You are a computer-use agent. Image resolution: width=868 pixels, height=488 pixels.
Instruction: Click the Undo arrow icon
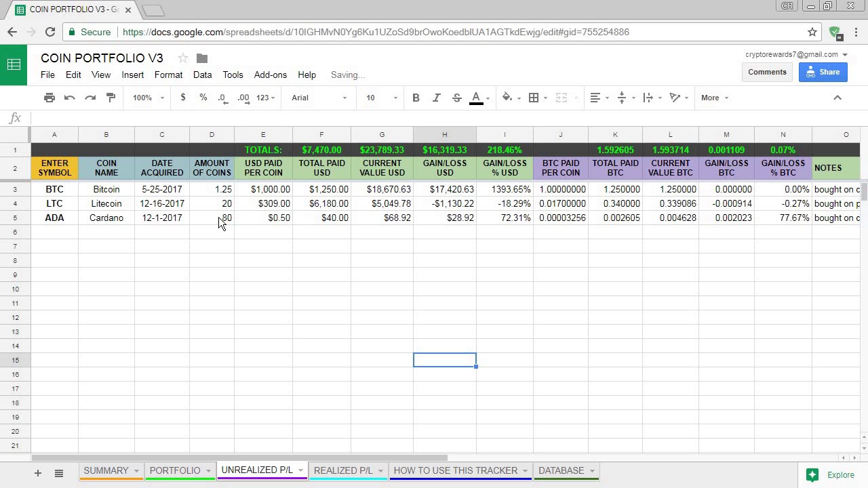(69, 98)
